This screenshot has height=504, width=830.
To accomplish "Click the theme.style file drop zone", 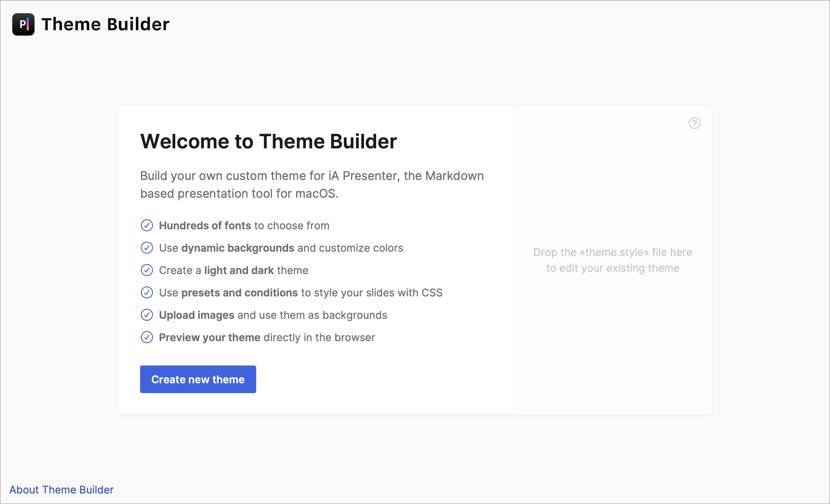I will coord(612,260).
